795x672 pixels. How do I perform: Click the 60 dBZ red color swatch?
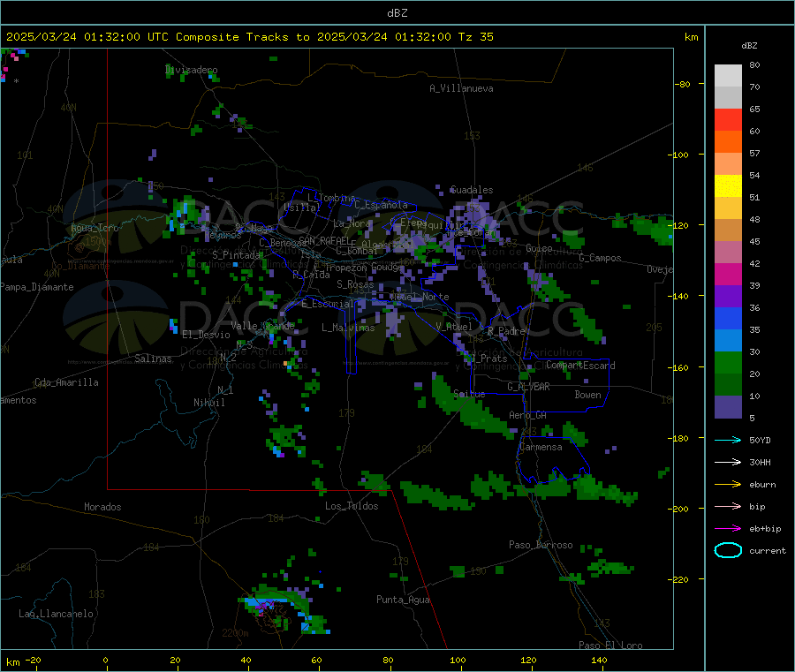pos(728,119)
